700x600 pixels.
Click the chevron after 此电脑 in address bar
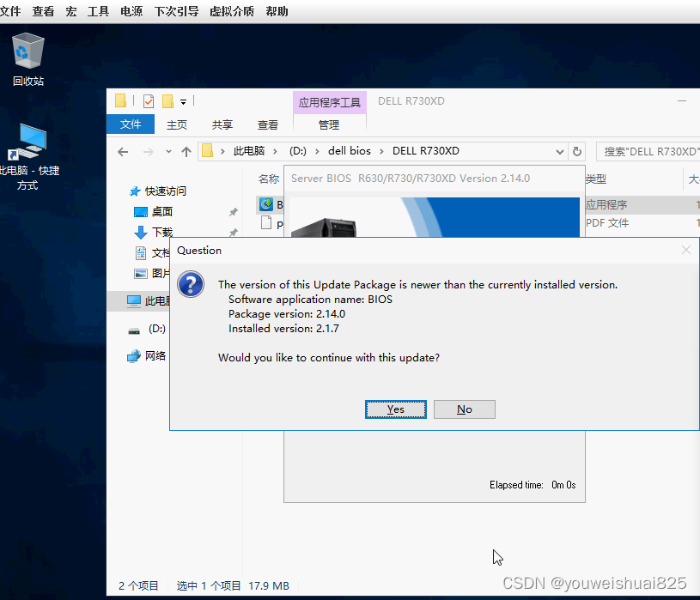pos(275,152)
